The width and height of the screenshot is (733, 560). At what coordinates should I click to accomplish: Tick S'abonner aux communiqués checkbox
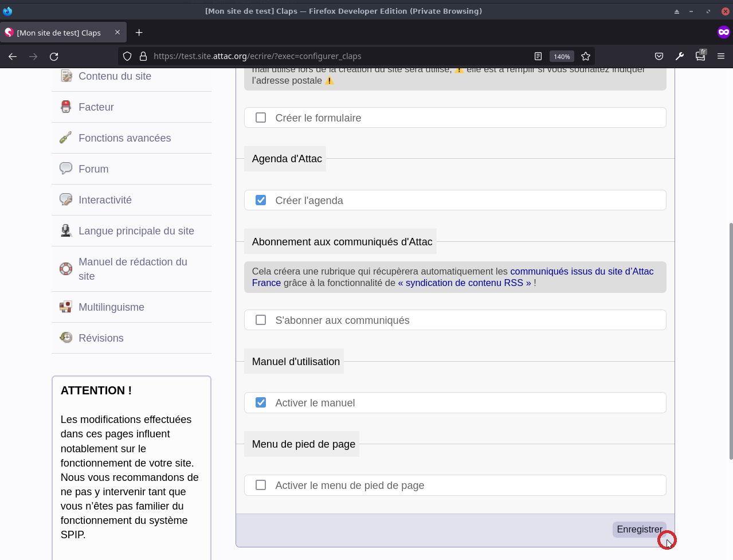click(x=261, y=320)
